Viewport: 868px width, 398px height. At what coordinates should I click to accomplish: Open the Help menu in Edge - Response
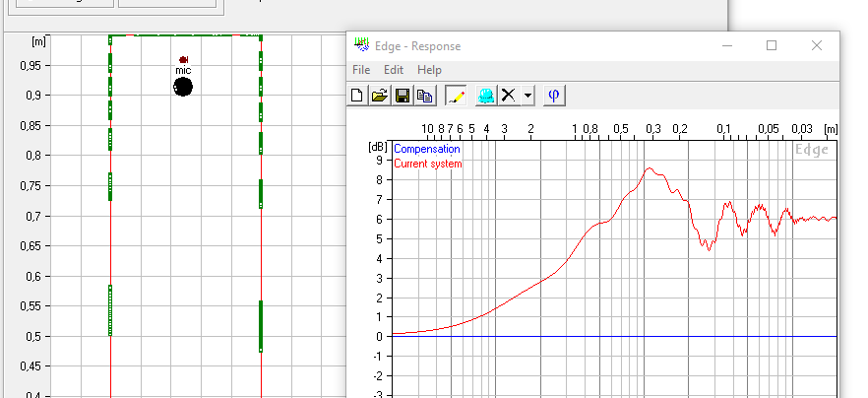(429, 70)
